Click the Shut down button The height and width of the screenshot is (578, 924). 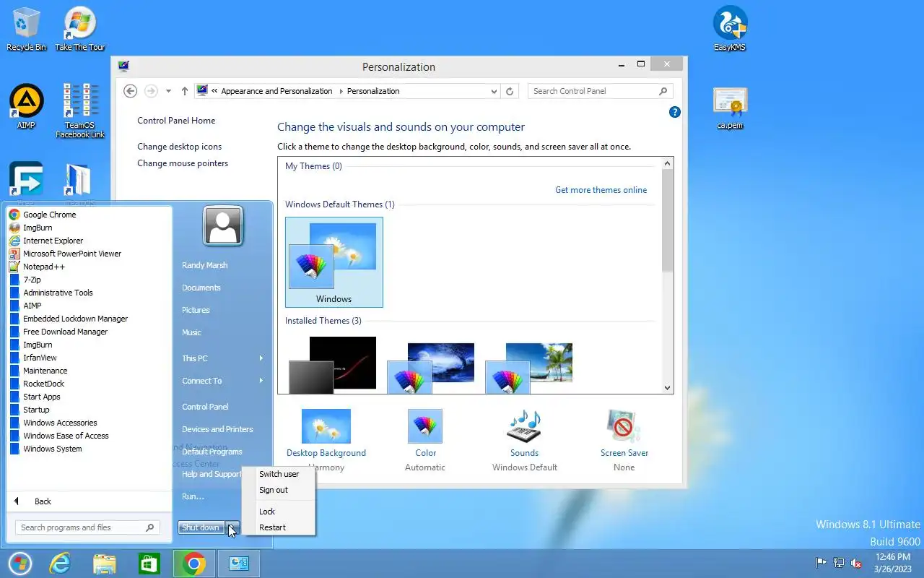[201, 527]
